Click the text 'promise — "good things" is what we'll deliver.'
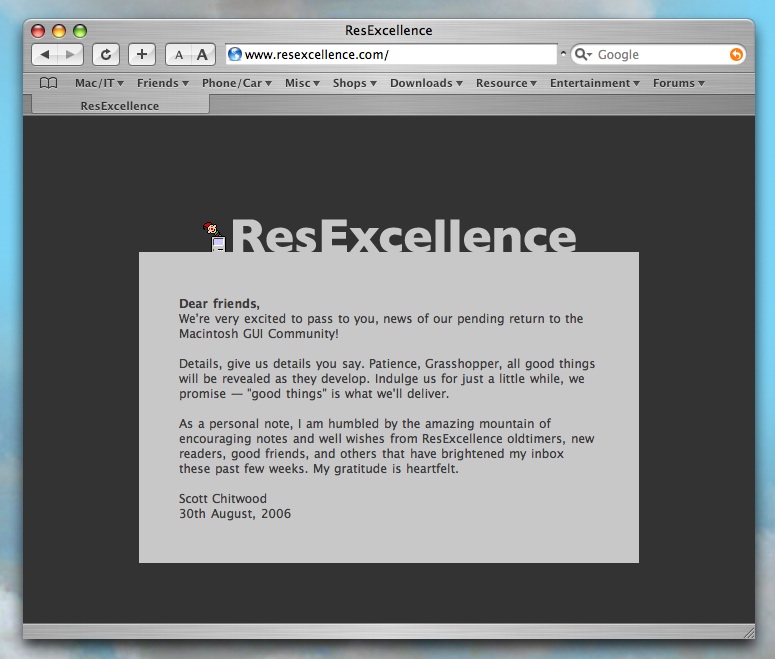 [x=314, y=394]
